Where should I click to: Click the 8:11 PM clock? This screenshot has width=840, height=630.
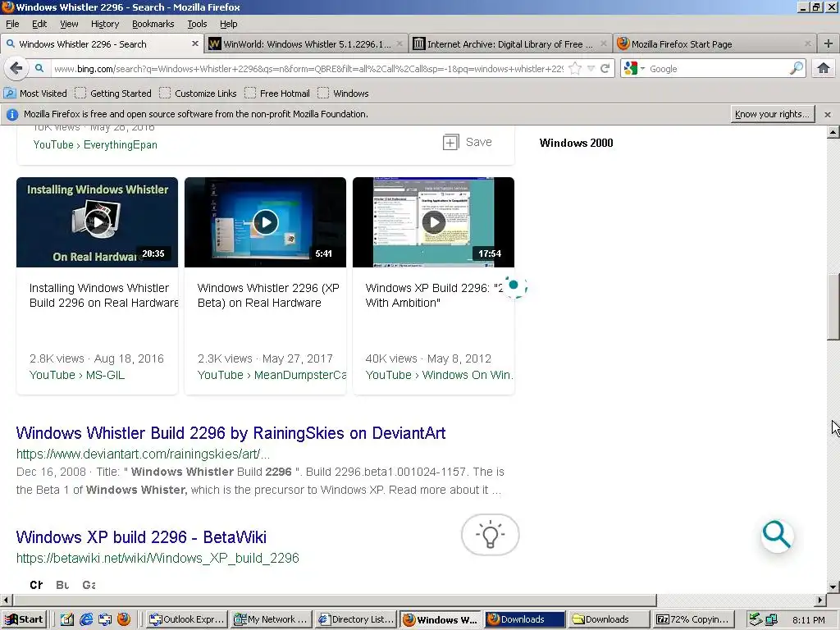(x=808, y=620)
